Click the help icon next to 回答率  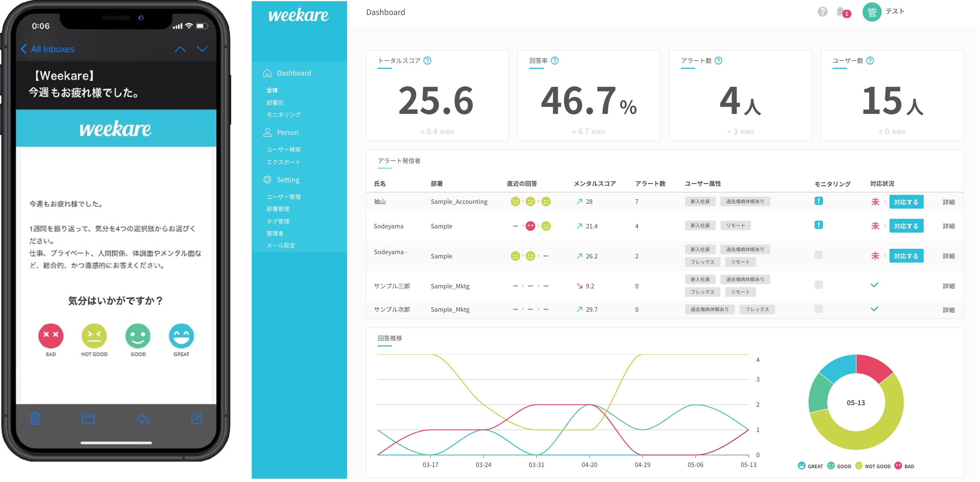point(555,61)
